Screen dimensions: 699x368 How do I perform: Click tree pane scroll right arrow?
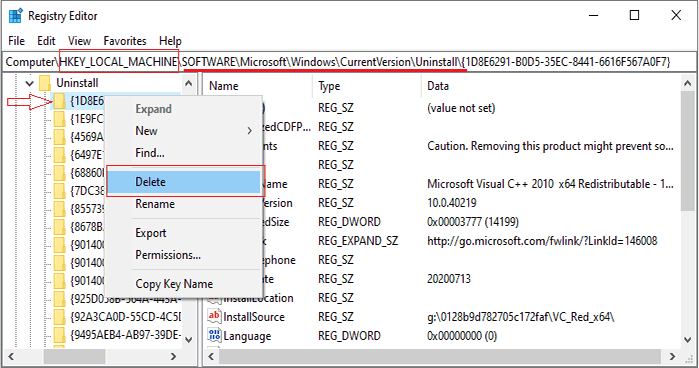tap(173, 356)
